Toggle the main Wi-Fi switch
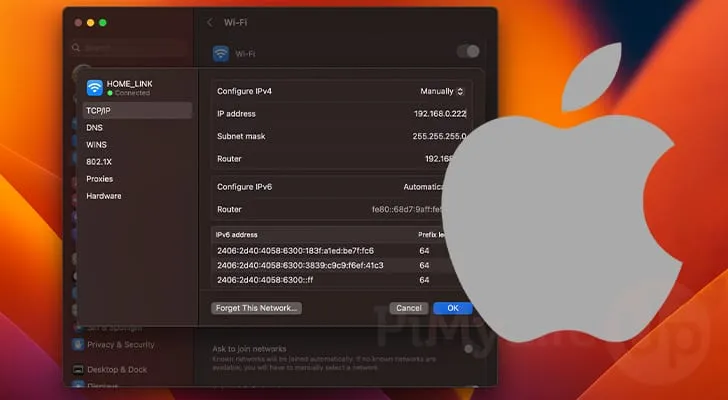The height and width of the screenshot is (400, 728). point(467,51)
